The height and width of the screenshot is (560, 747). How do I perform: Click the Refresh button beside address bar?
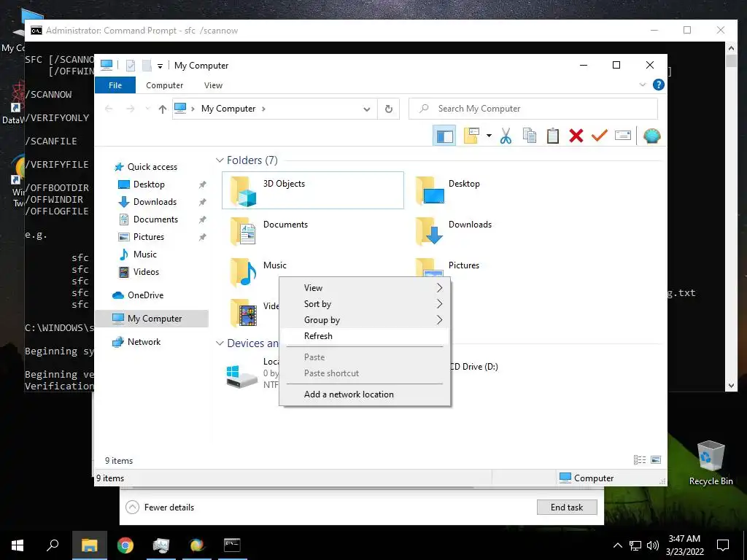pyautogui.click(x=389, y=109)
